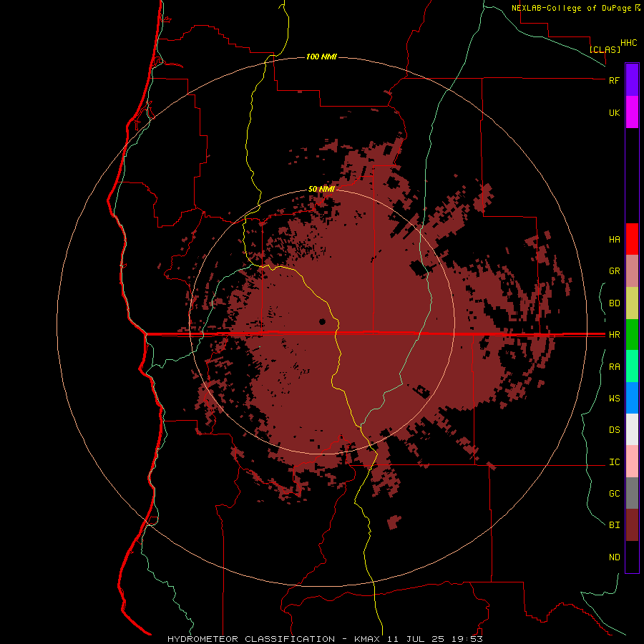Click the GC legend label
The width and height of the screenshot is (644, 644).
click(x=614, y=493)
